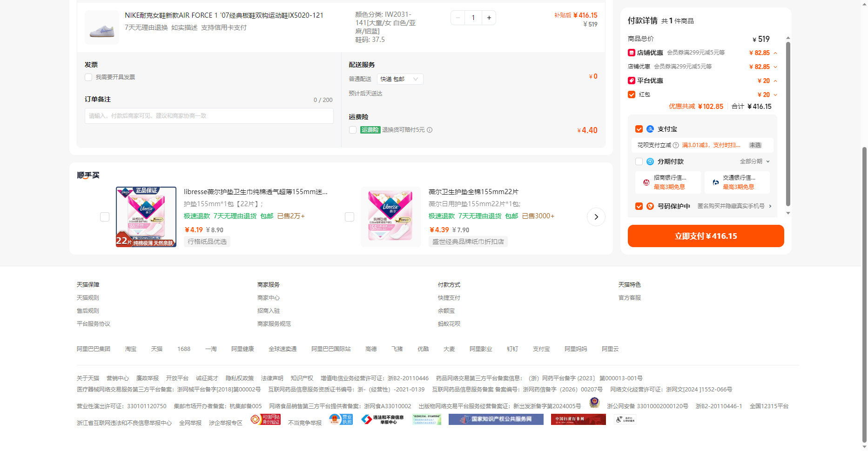Click the 违法和不良信息举报中心 badge
This screenshot has width=868, height=451.
click(x=383, y=419)
